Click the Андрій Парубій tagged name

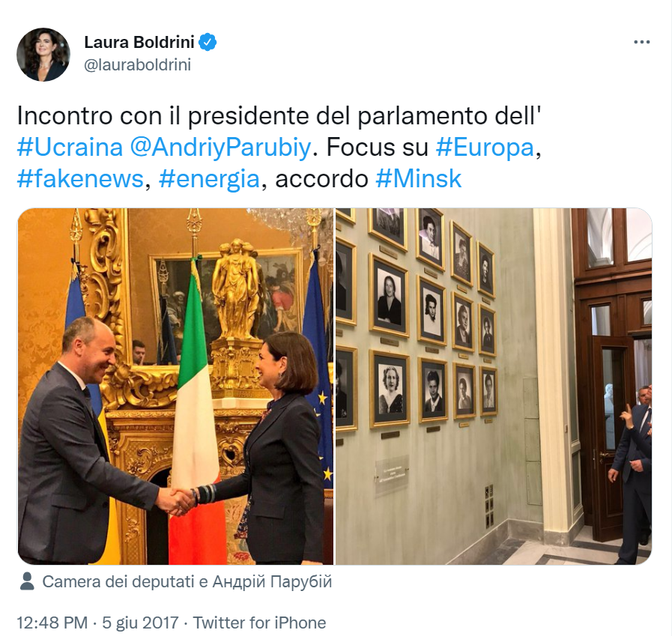(272, 581)
